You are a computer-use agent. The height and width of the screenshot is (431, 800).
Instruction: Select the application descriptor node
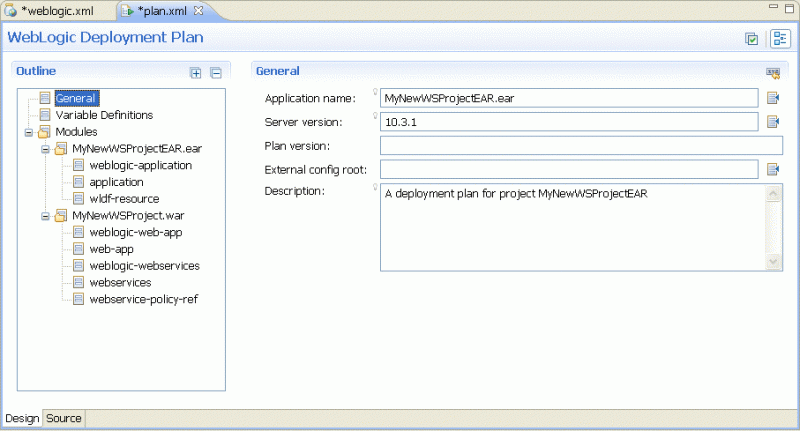[x=116, y=182]
